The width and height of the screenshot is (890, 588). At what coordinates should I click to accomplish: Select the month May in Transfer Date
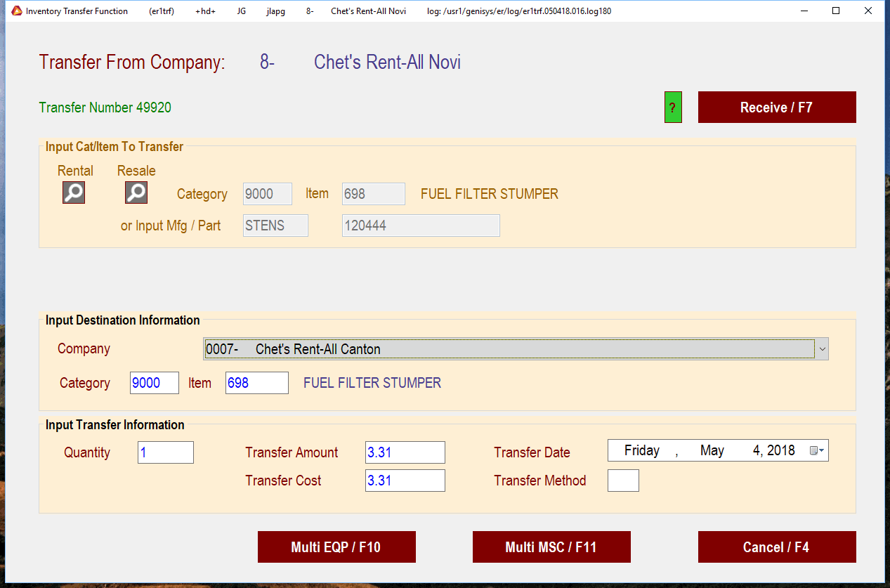point(712,451)
